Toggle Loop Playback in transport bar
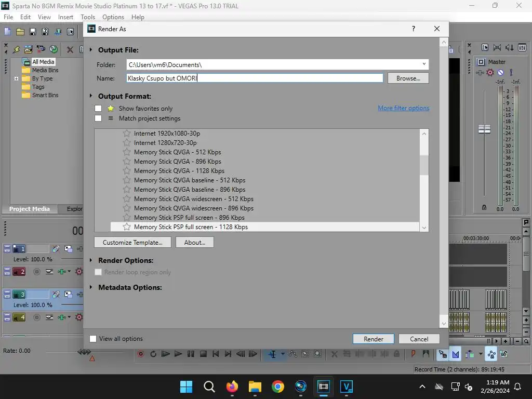The image size is (532, 399). (153, 354)
